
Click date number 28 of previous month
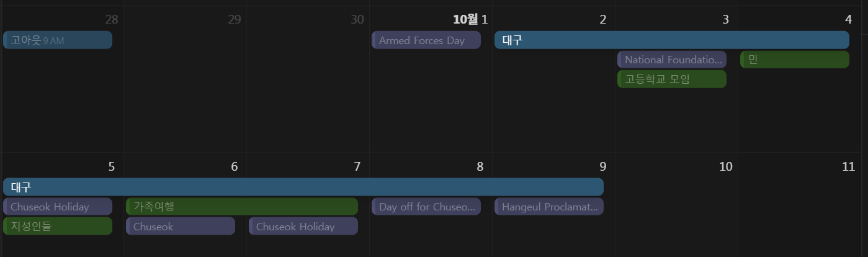point(112,19)
